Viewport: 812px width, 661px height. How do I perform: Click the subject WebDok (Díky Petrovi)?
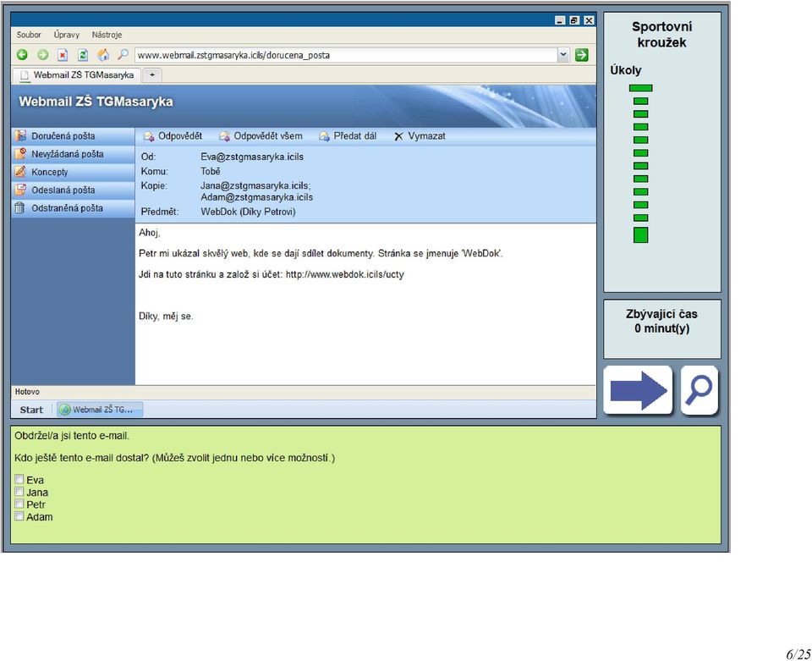point(248,212)
